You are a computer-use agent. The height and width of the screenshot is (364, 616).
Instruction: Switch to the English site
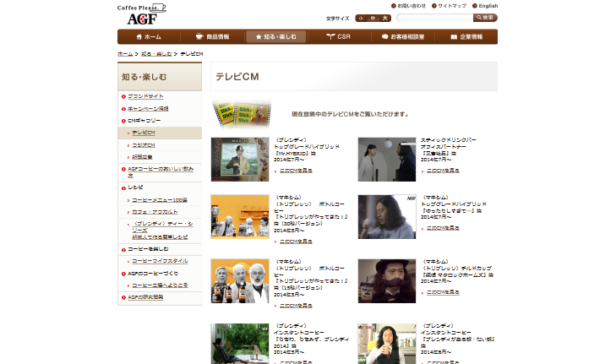(x=485, y=6)
